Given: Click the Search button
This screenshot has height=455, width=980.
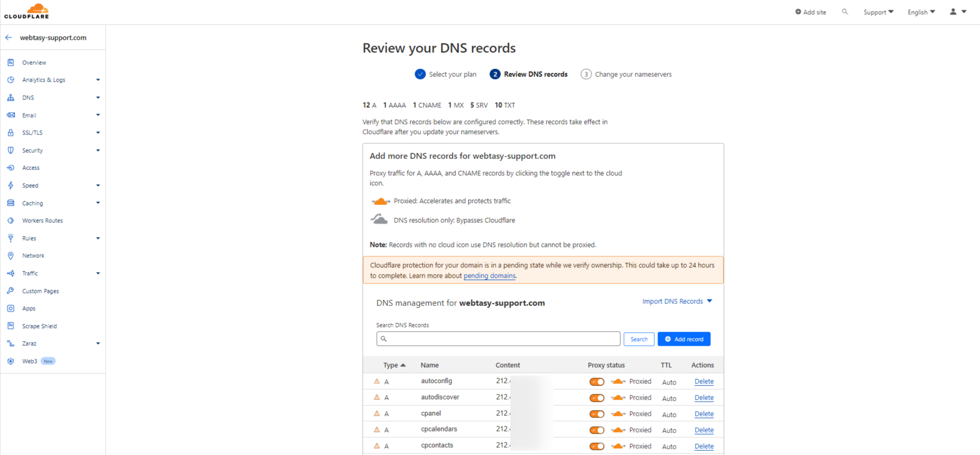Looking at the screenshot, I should coord(639,339).
